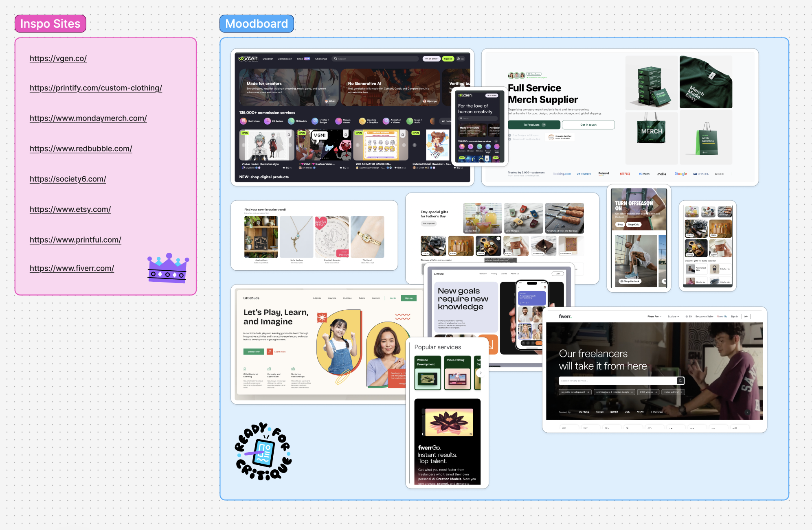The height and width of the screenshot is (530, 812).
Task: Click the search magnifier on Fiverr screenshot
Action: pos(680,381)
